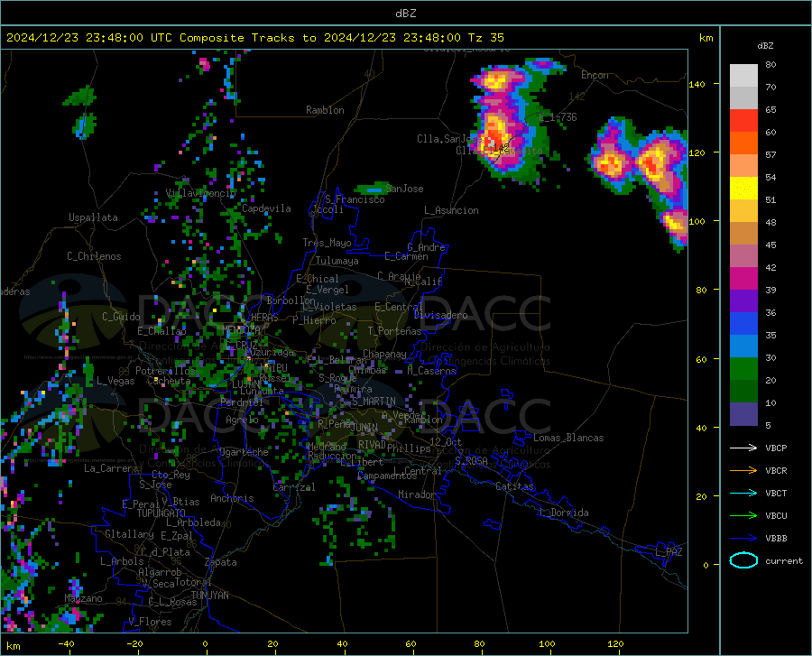
Task: Click the 'current' legend label
Action: [784, 560]
